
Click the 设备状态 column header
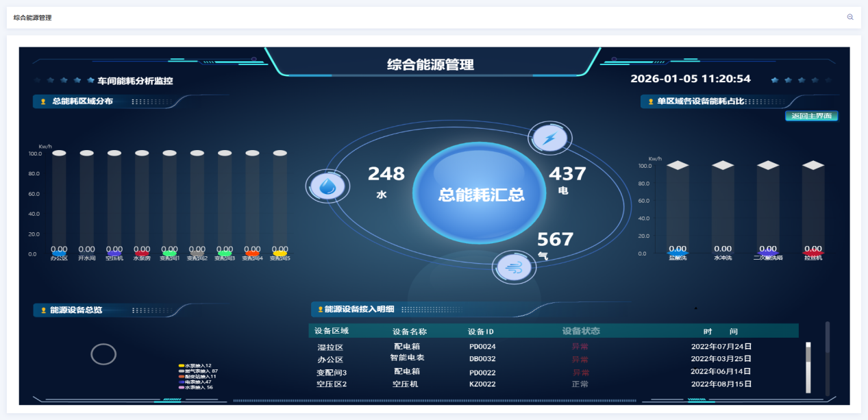pos(580,331)
